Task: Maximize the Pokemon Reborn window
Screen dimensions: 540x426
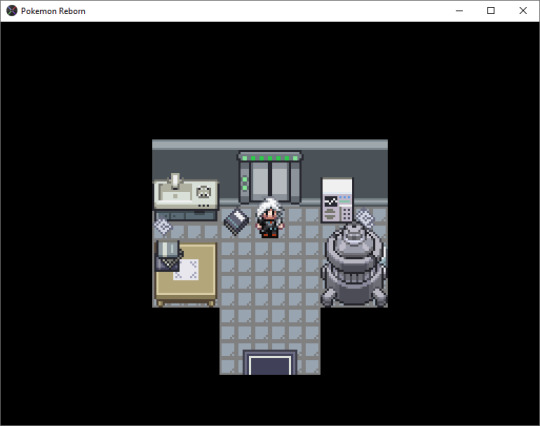Action: [x=491, y=11]
